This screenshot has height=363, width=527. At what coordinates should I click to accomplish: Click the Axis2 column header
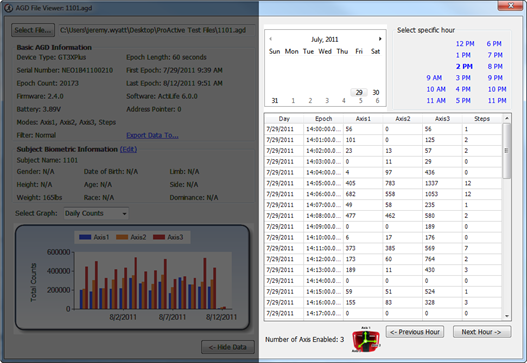(403, 119)
